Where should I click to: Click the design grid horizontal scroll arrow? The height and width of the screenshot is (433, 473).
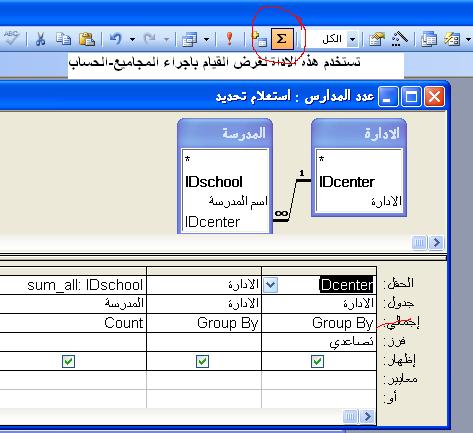(368, 416)
